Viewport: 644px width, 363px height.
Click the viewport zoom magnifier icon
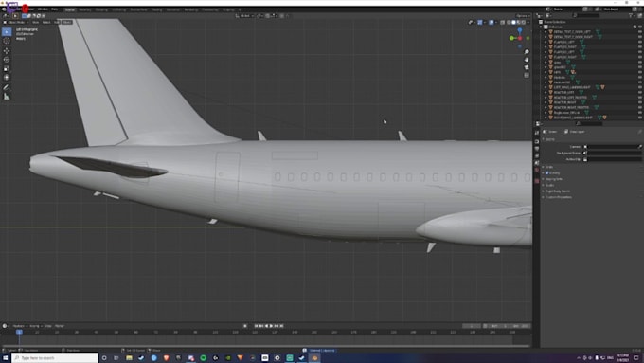[527, 52]
